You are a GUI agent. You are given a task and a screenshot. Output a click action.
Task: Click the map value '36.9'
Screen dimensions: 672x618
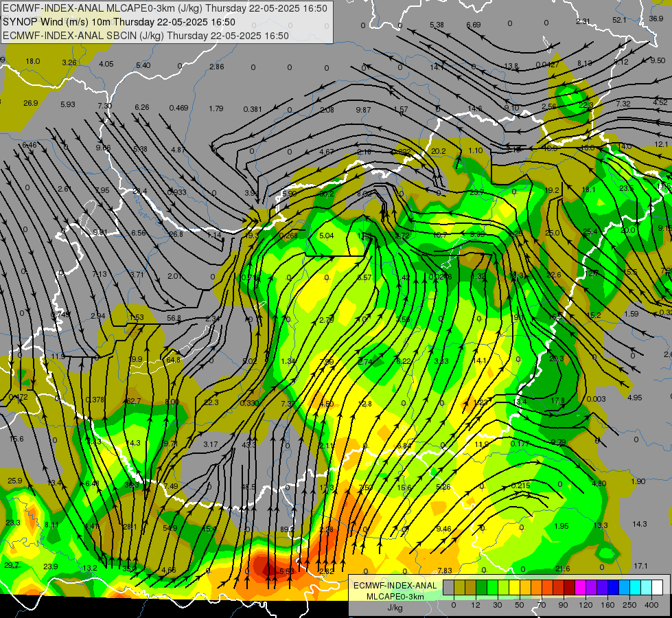pyautogui.click(x=656, y=19)
